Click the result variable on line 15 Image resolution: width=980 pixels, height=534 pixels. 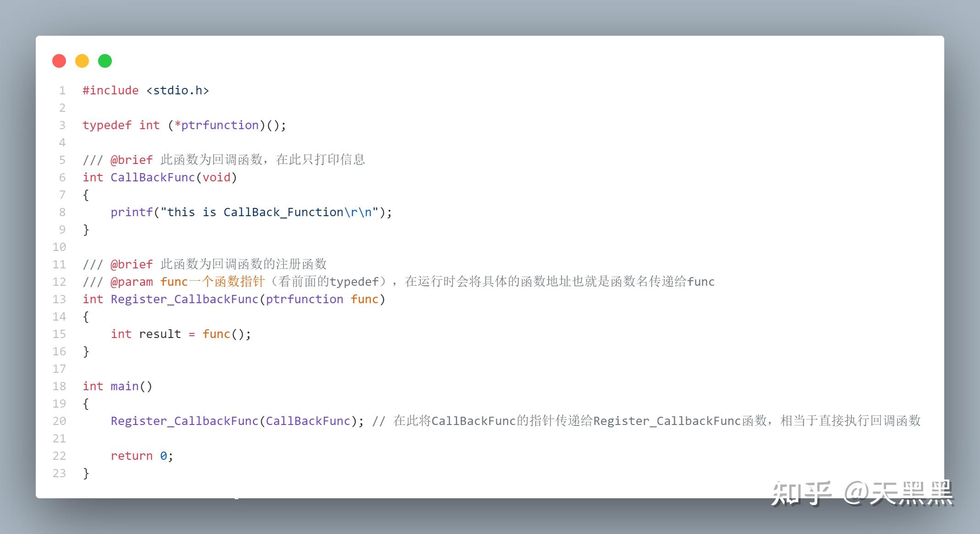click(x=160, y=334)
